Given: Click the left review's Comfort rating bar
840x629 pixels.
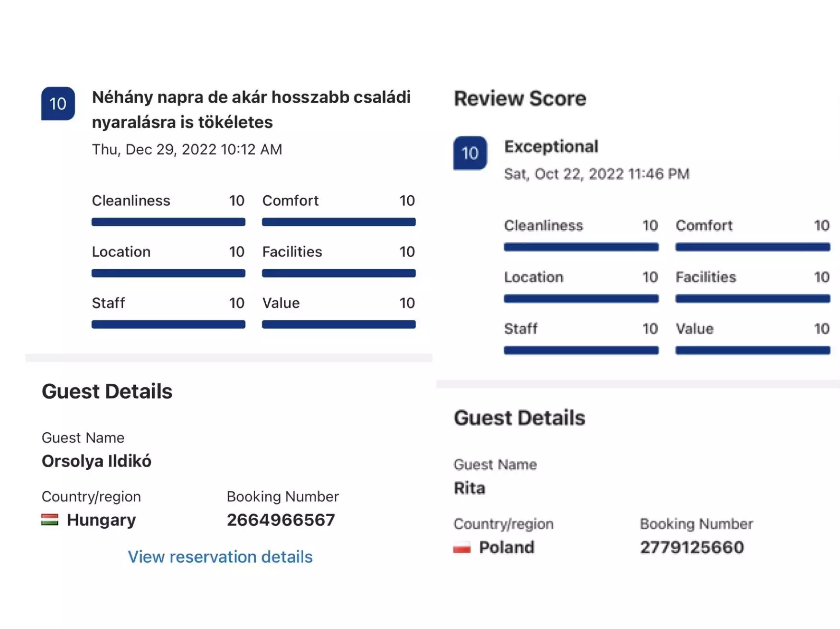Looking at the screenshot, I should (339, 222).
